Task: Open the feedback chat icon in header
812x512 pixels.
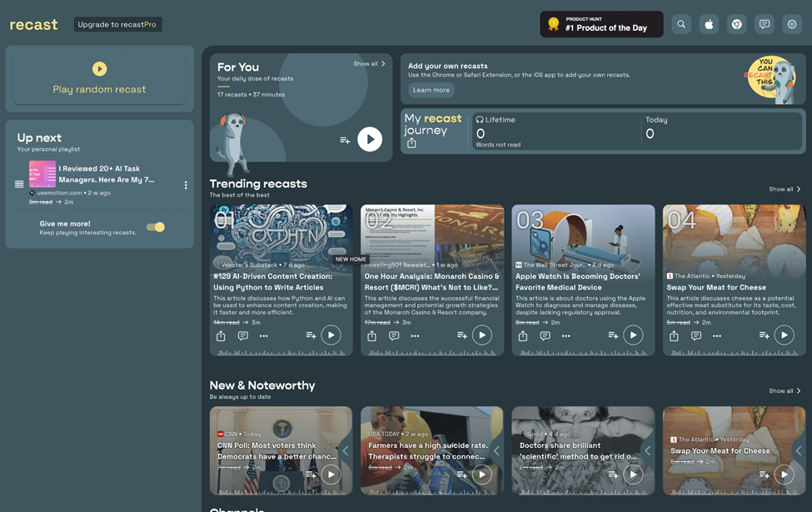Action: (x=765, y=24)
